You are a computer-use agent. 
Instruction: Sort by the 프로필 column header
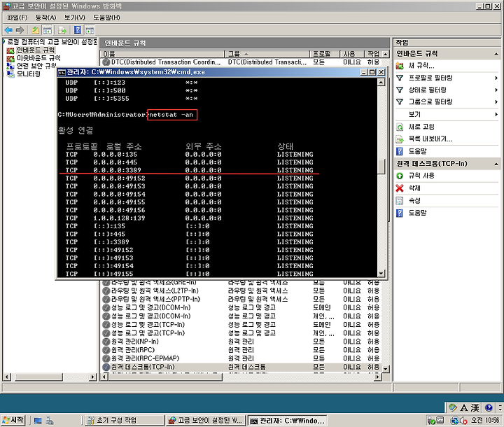coord(324,54)
